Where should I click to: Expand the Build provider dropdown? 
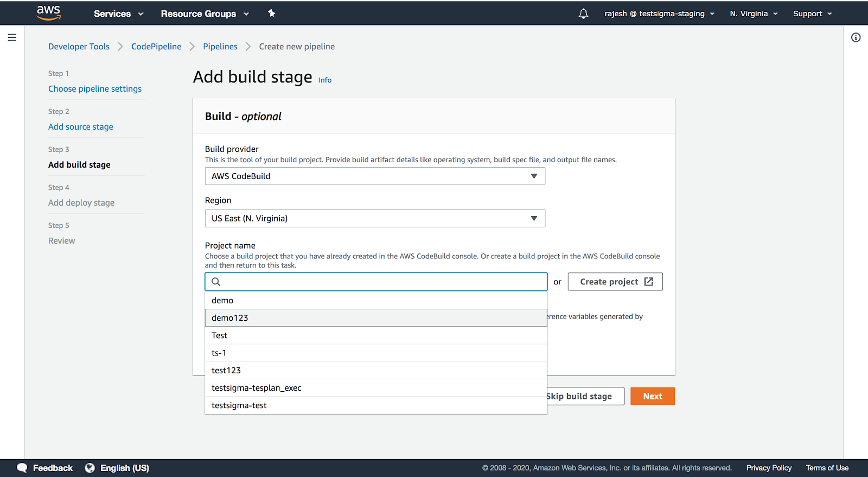[x=375, y=176]
